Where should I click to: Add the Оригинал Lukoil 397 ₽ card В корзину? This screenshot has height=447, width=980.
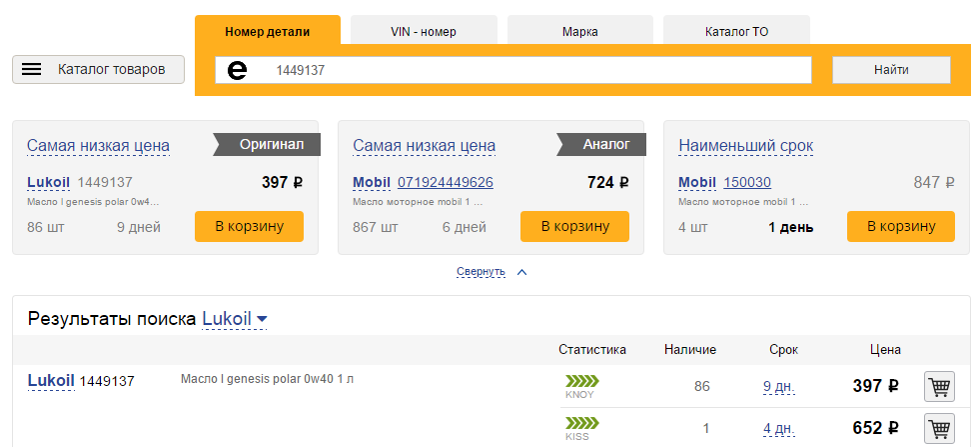(x=250, y=227)
